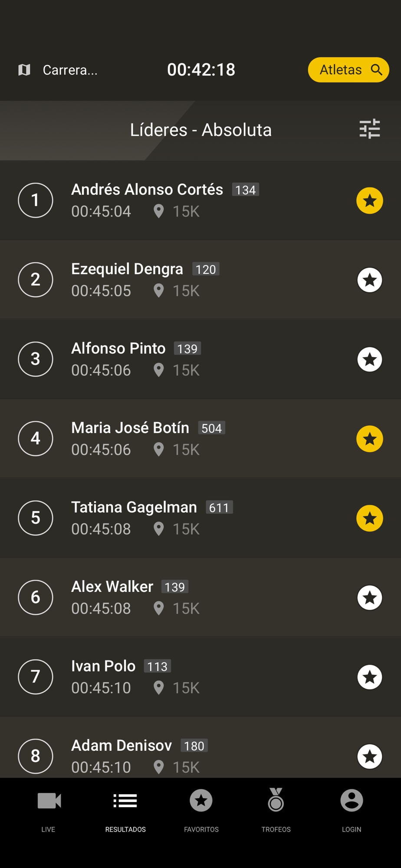
Task: Add Alex Walker to favorites
Action: (370, 598)
